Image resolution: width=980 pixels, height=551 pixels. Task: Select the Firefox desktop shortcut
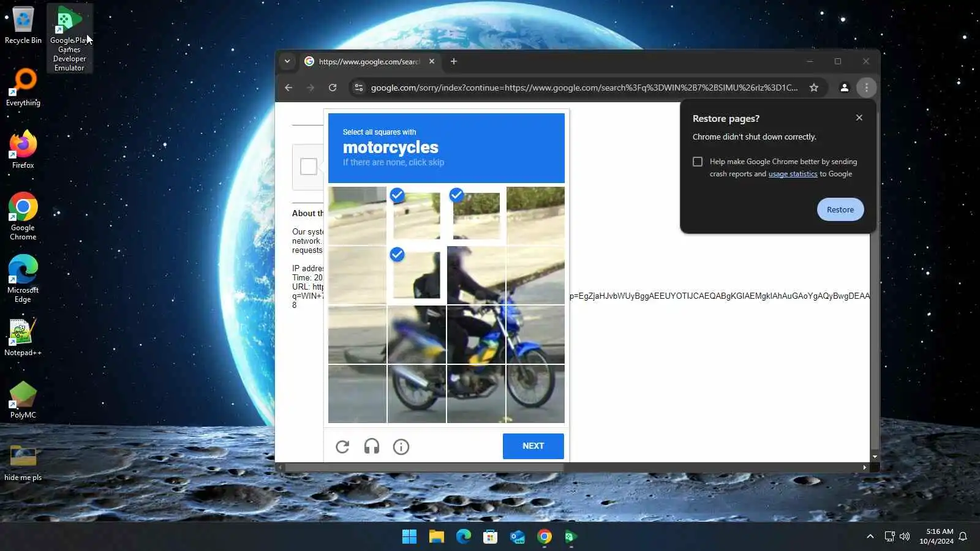(23, 150)
